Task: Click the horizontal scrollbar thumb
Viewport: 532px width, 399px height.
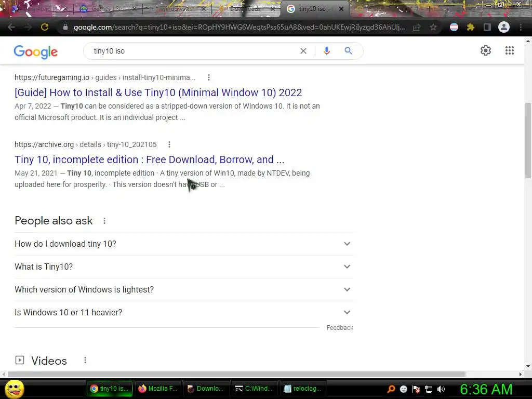Action: pos(236,374)
